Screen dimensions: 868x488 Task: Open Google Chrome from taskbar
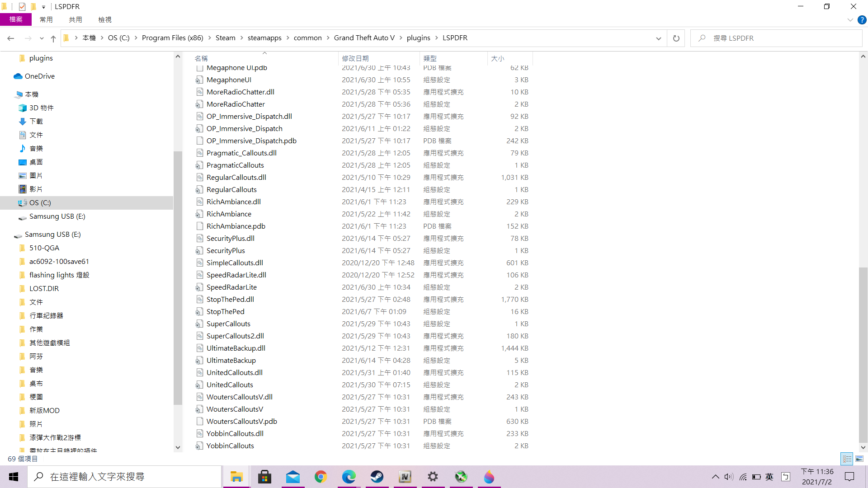321,477
